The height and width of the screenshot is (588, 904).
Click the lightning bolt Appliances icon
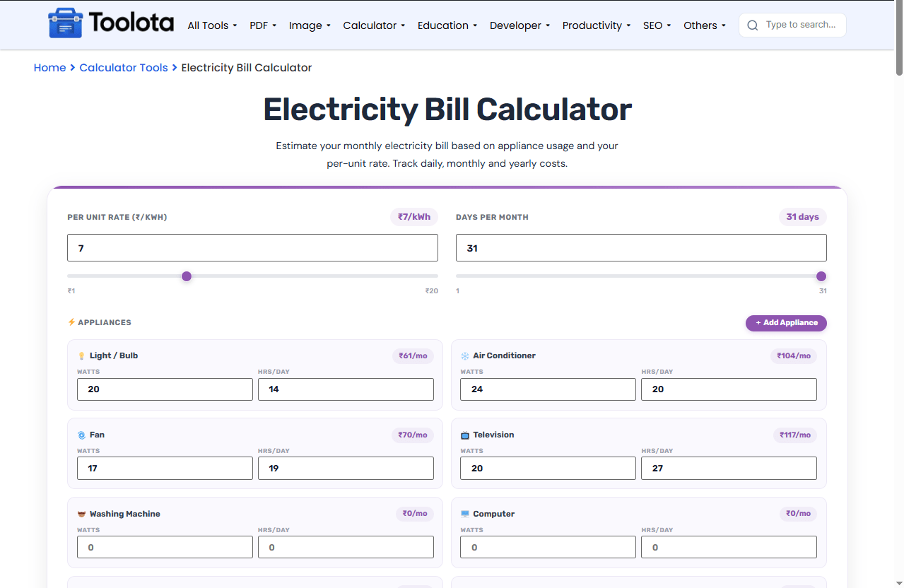pos(71,322)
